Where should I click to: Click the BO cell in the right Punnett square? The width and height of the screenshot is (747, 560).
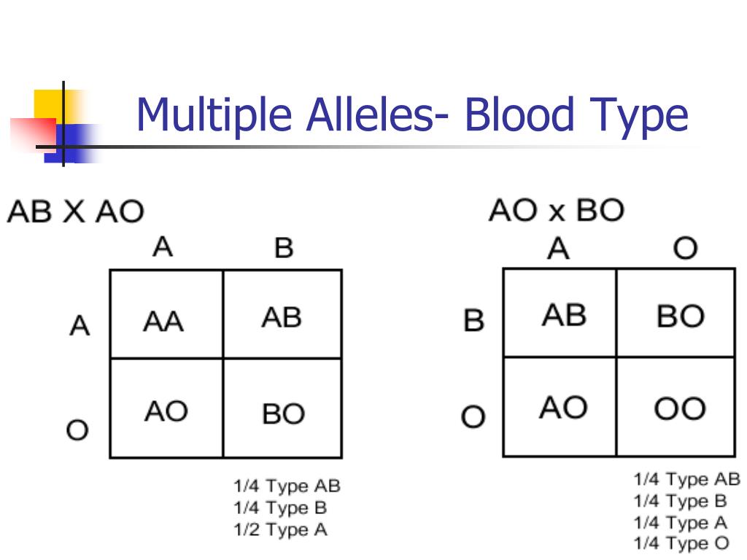676,313
